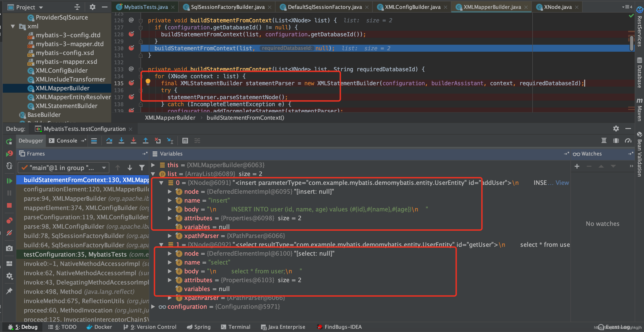Stop the debug session

[9, 205]
